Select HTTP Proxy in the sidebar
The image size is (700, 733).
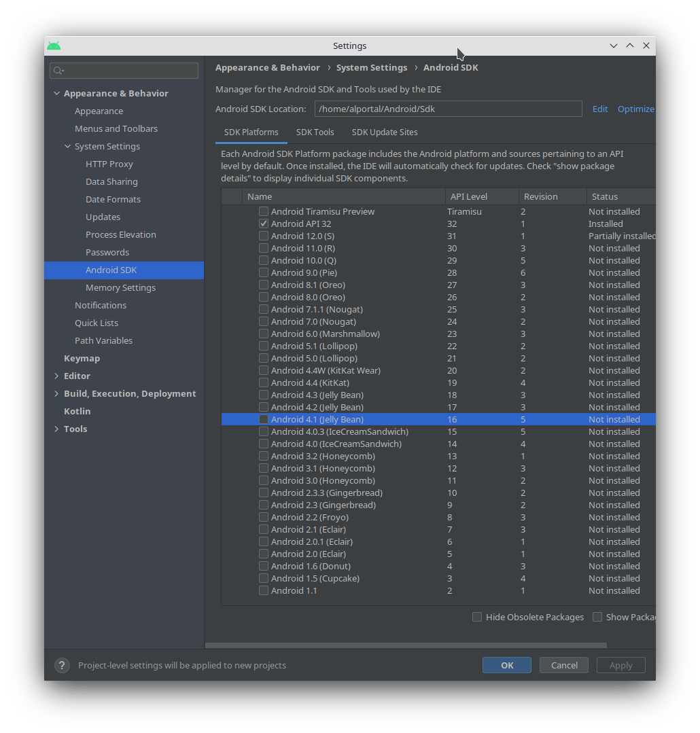(x=109, y=164)
